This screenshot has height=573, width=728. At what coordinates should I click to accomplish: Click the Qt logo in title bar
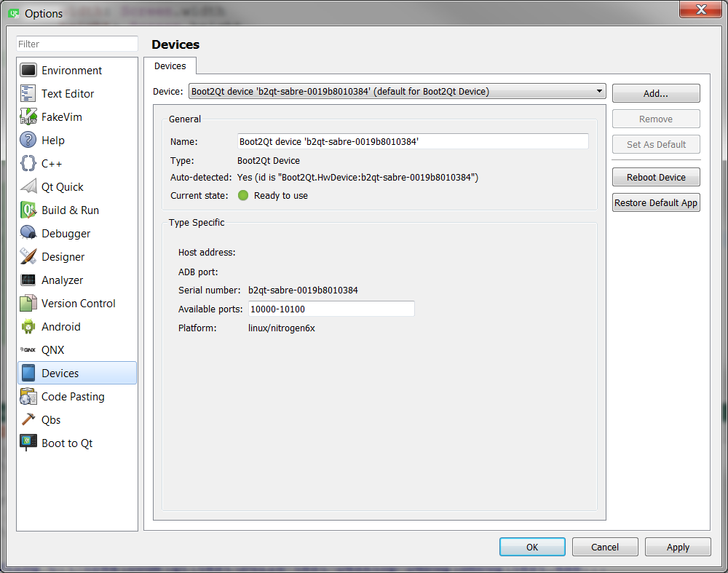[13, 13]
